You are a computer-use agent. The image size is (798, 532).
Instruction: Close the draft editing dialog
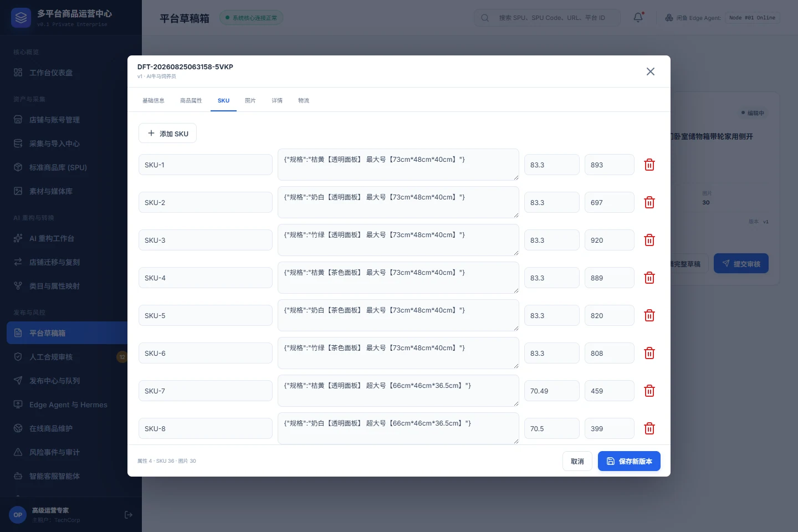[x=651, y=71]
